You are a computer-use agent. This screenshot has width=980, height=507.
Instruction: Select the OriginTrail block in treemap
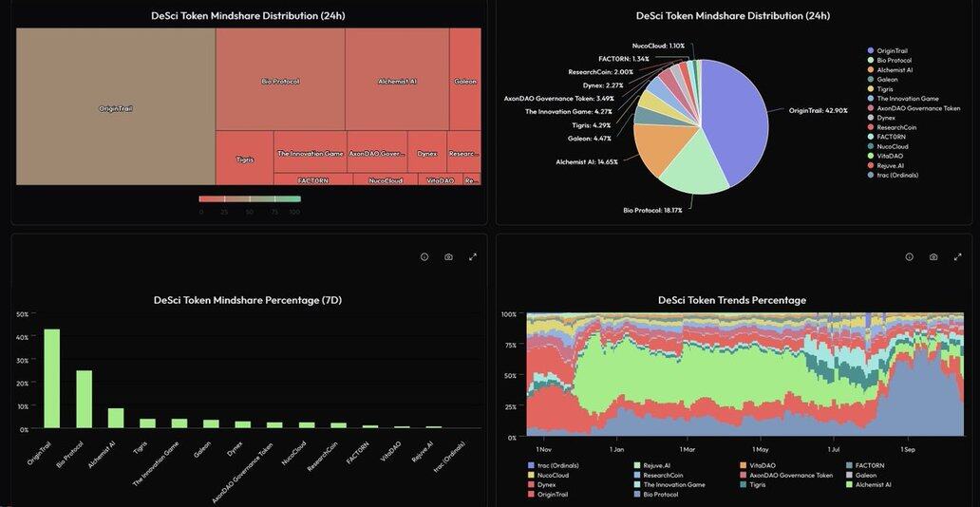click(116, 107)
